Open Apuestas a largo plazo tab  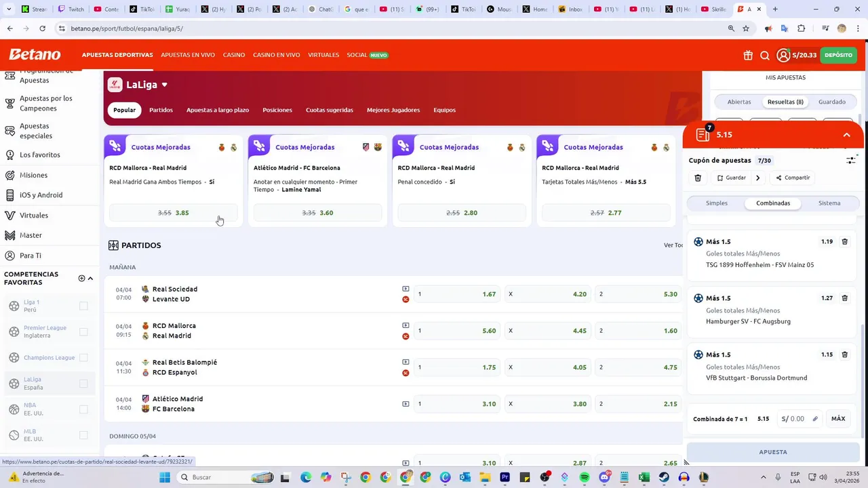coord(218,110)
